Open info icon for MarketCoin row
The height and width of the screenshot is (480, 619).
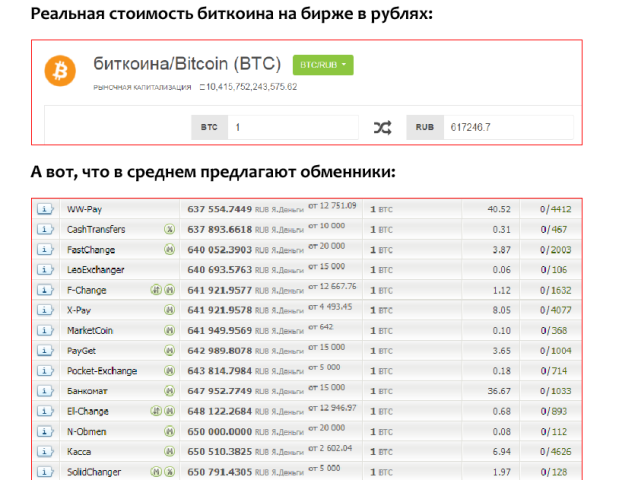(45, 330)
